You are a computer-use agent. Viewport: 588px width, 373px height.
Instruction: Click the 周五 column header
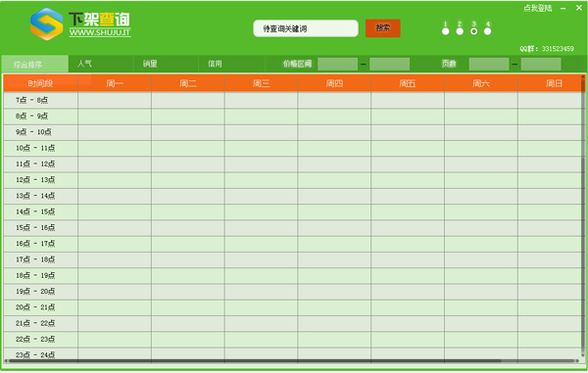click(x=408, y=83)
